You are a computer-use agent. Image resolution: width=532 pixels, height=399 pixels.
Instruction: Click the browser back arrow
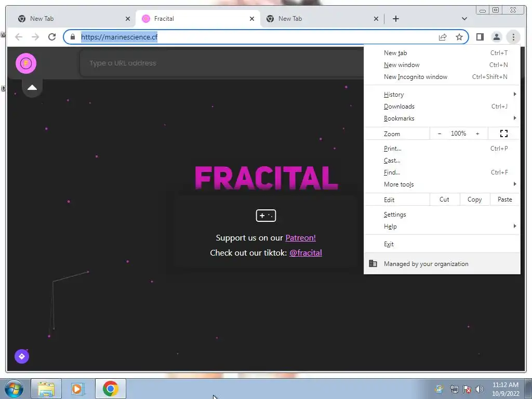coord(19,37)
